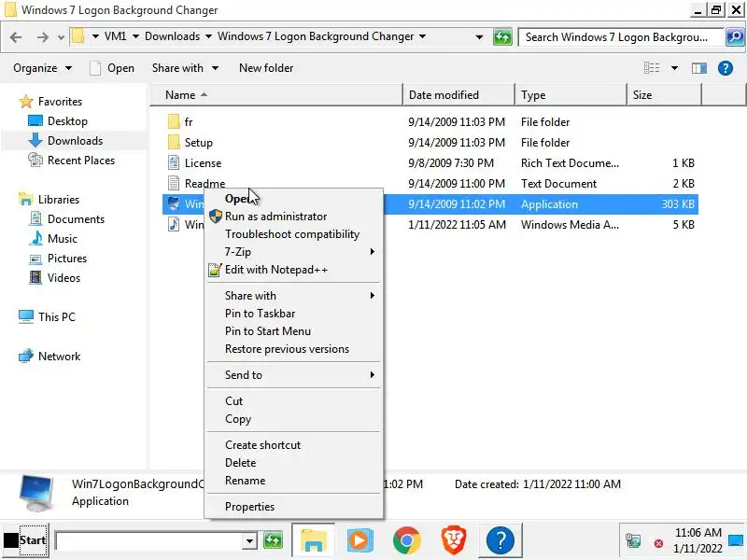
Task: Toggle the preview pane icon
Action: tap(698, 68)
